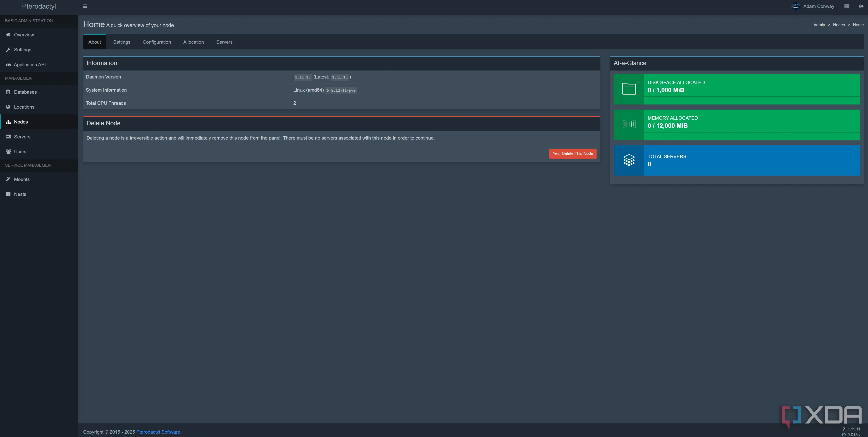Open the node Servers tab
Screen dimensions: 868x437
click(224, 42)
